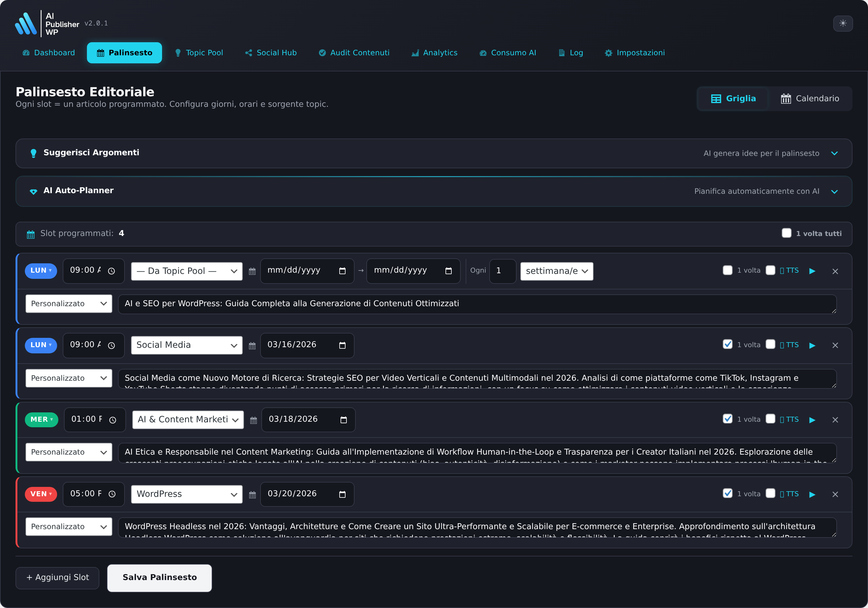
Task: Run the MER slot with its play button
Action: click(812, 420)
